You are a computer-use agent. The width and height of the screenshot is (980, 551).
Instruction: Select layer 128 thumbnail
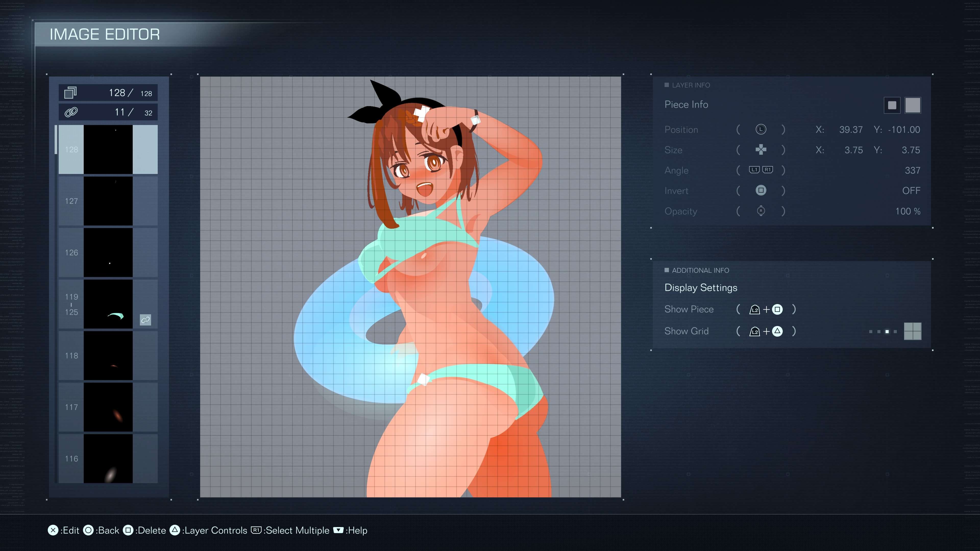coord(108,149)
